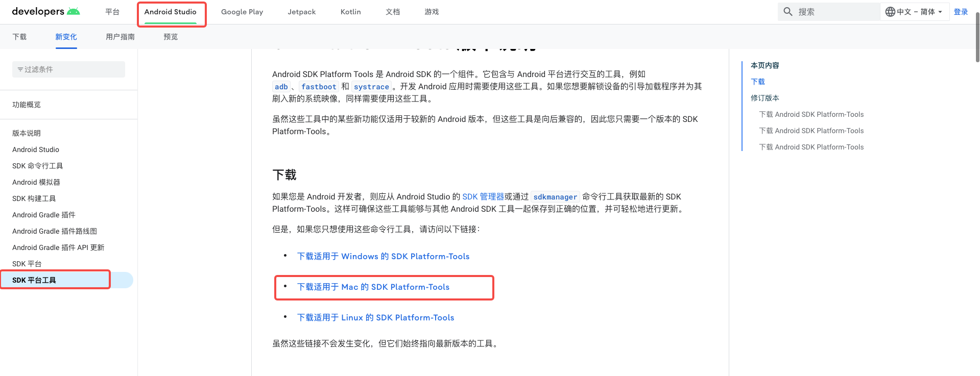Click the Android developers logo
980x376 pixels.
tap(46, 12)
